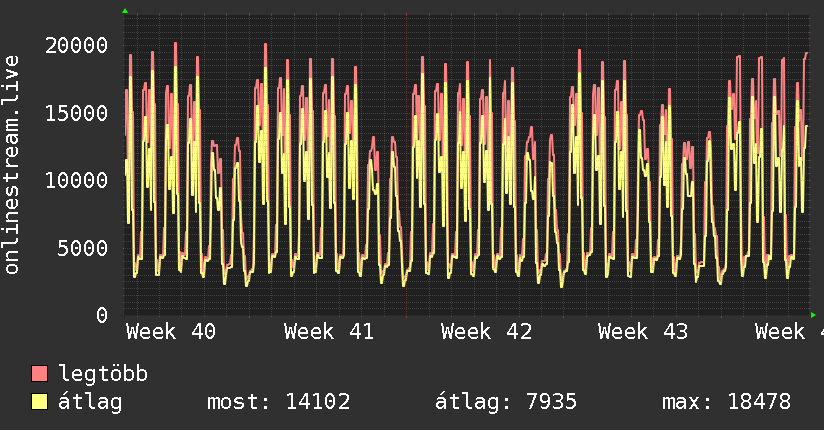Viewport: 824px width, 430px height.
Task: Select the Week 43 x-axis label
Action: (x=643, y=331)
